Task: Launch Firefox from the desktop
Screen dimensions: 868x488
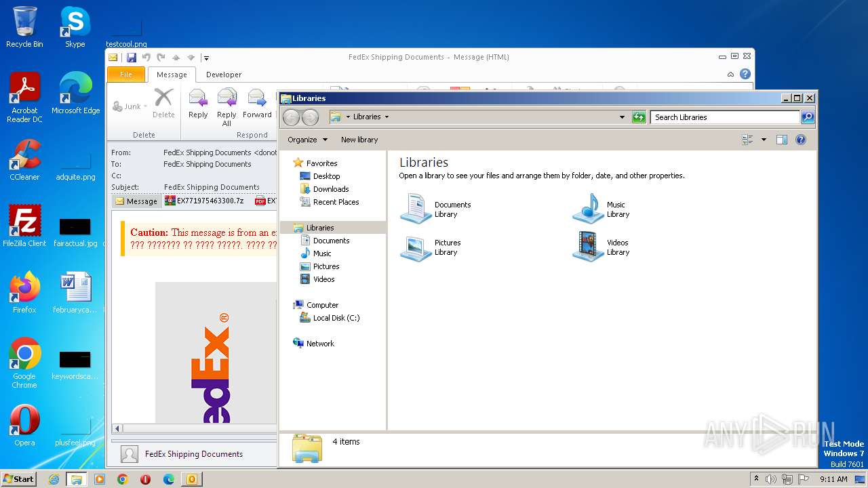Action: click(24, 292)
